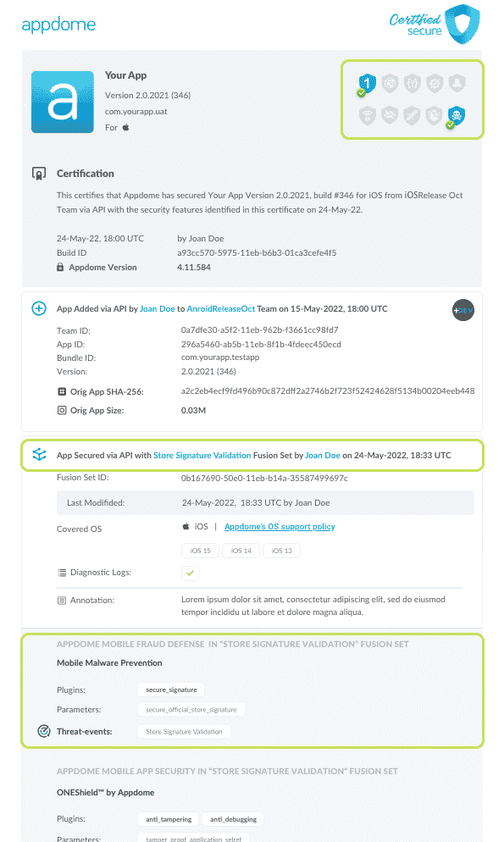Select the iOS 14 chip
This screenshot has height=842, width=504.
point(240,550)
